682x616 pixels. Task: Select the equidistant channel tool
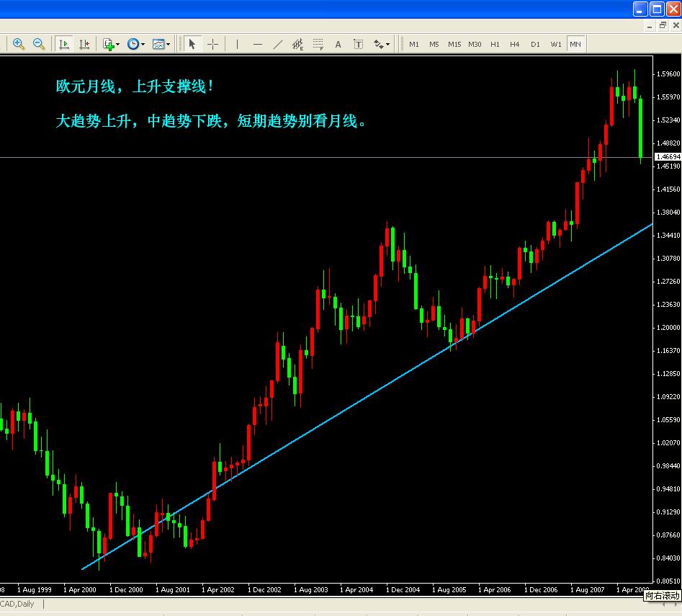[x=297, y=44]
